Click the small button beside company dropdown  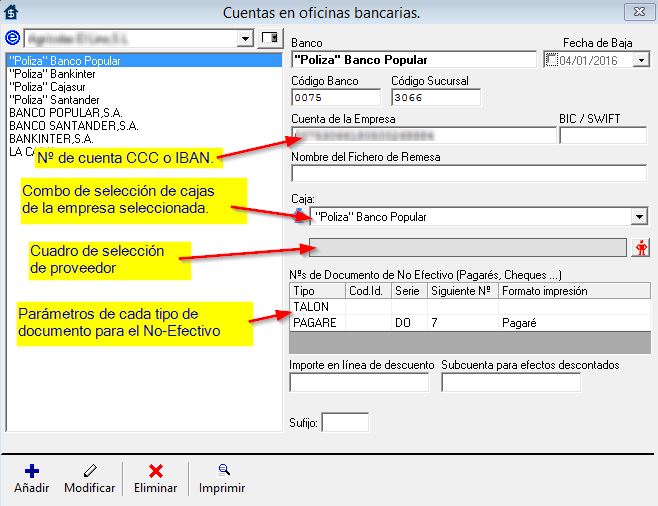(x=268, y=38)
